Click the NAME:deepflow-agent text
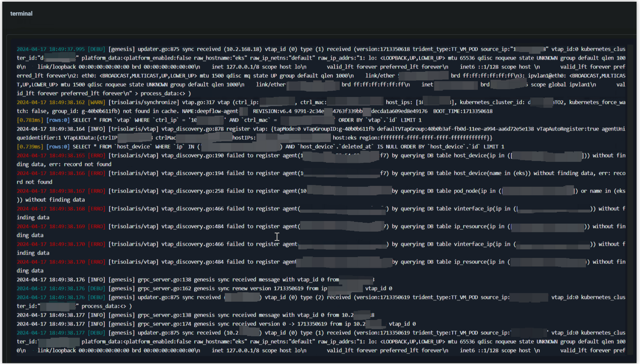Viewport: 640px width, 364px height. [x=210, y=111]
